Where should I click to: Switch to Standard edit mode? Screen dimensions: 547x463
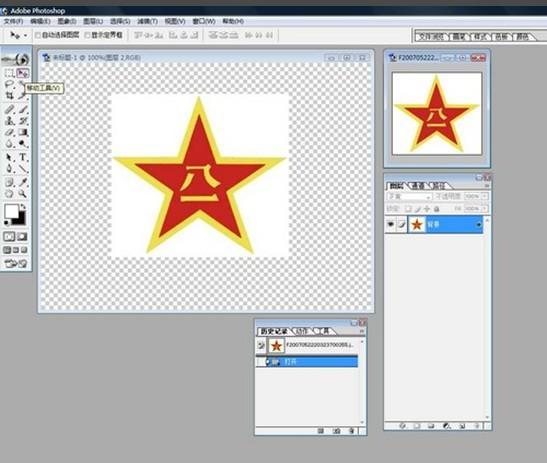tap(9, 237)
